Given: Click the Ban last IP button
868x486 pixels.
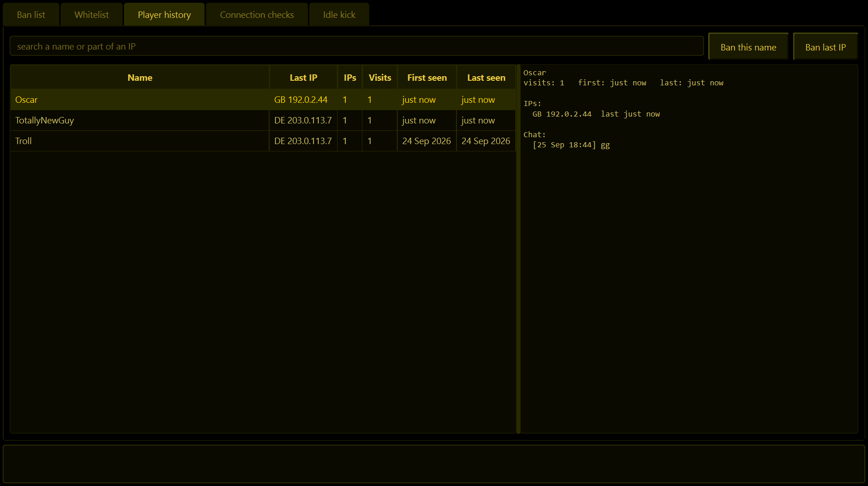Looking at the screenshot, I should point(825,47).
